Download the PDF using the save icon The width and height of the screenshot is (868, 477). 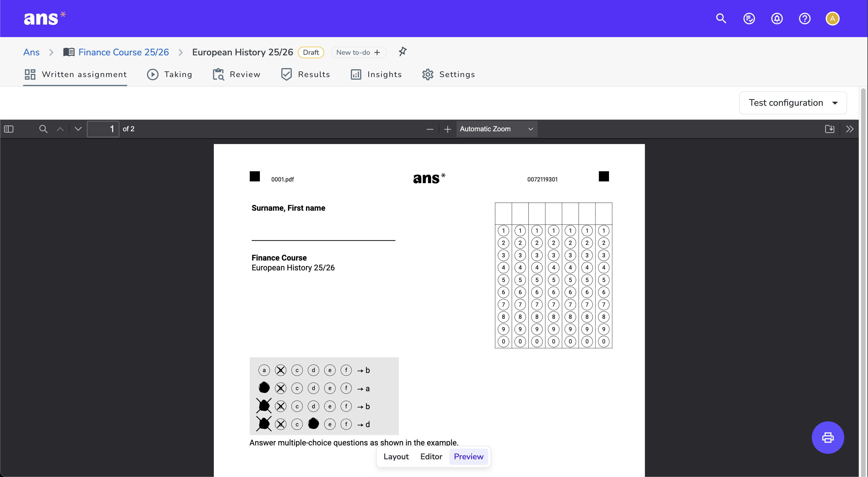tap(829, 129)
